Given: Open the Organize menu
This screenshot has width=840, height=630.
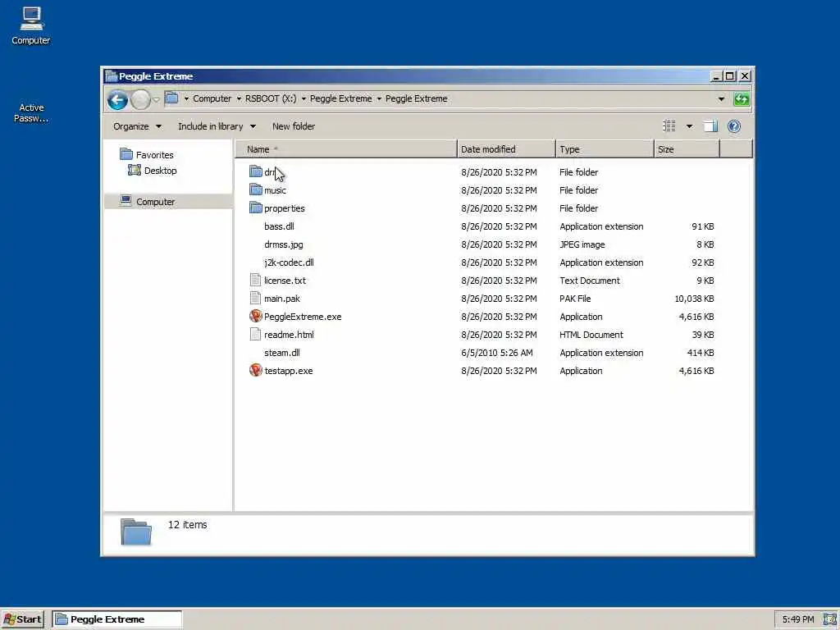Looking at the screenshot, I should click(x=137, y=126).
